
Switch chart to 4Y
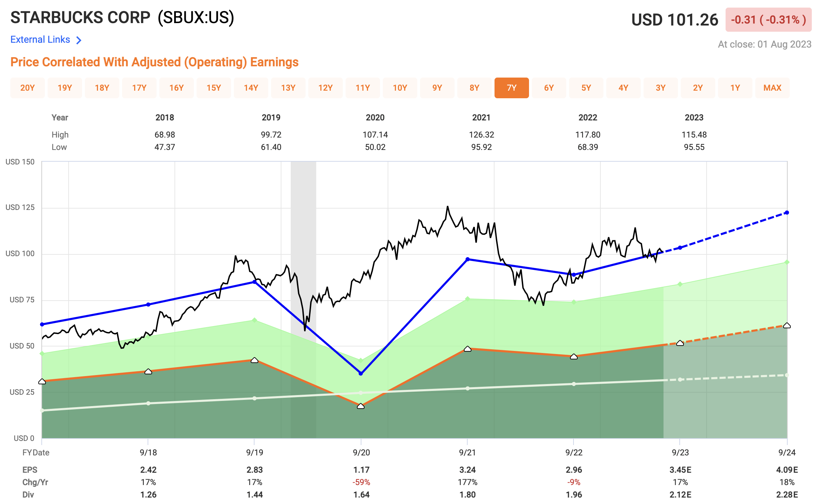coord(624,88)
